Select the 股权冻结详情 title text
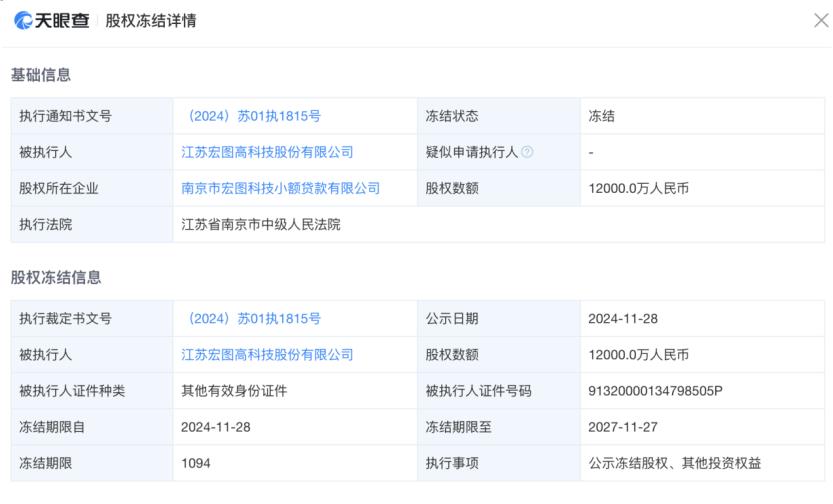833x504 pixels. [151, 21]
